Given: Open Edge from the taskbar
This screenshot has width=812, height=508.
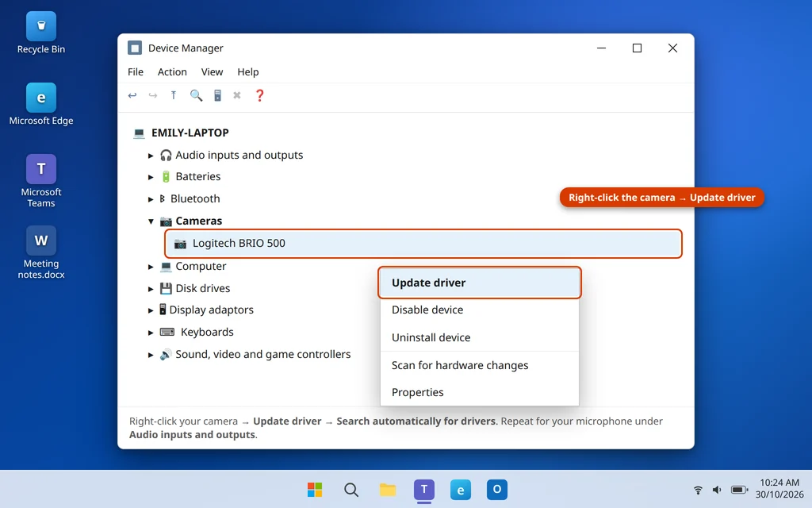Looking at the screenshot, I should click(x=461, y=489).
